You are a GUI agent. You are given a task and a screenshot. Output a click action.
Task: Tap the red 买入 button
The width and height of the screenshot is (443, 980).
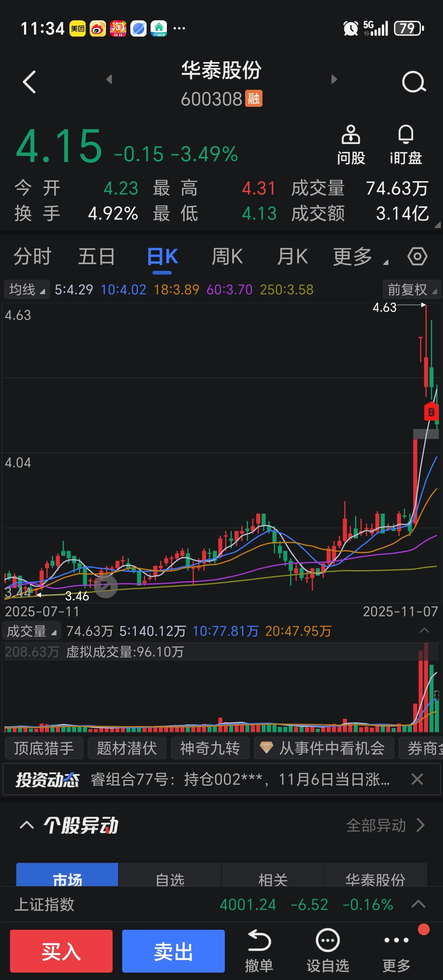61,951
